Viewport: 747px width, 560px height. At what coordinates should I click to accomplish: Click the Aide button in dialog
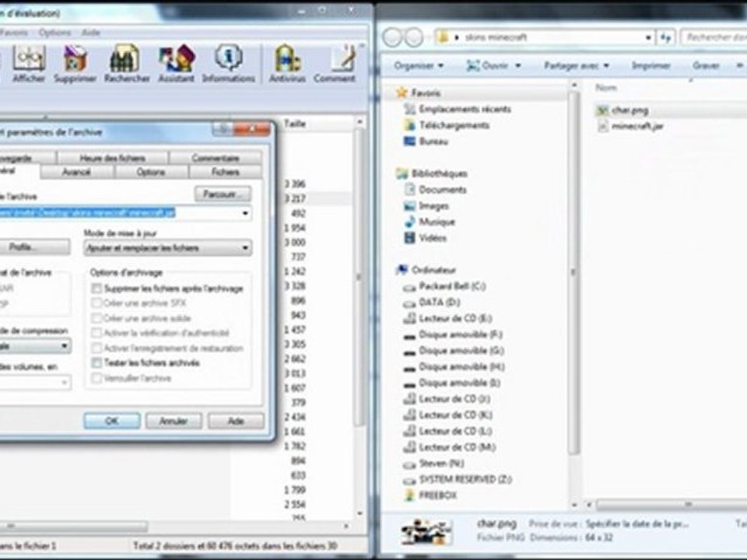point(236,421)
